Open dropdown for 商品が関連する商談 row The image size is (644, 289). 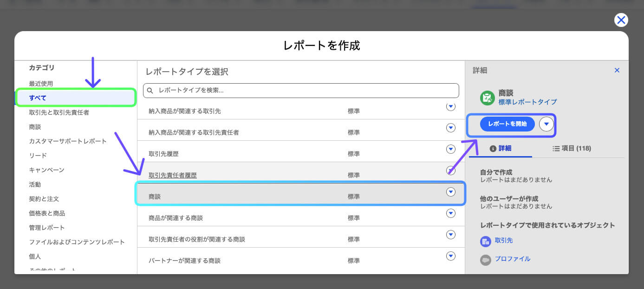click(450, 213)
